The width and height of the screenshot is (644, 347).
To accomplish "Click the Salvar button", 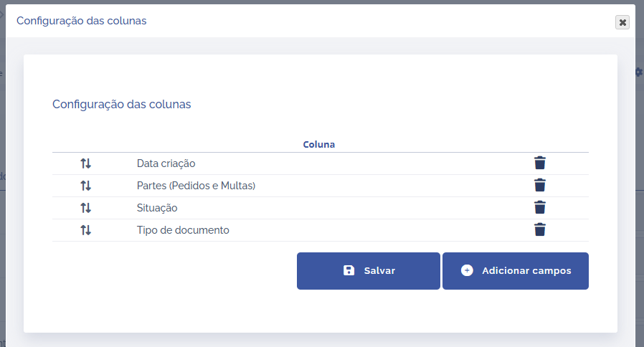I will coord(369,271).
